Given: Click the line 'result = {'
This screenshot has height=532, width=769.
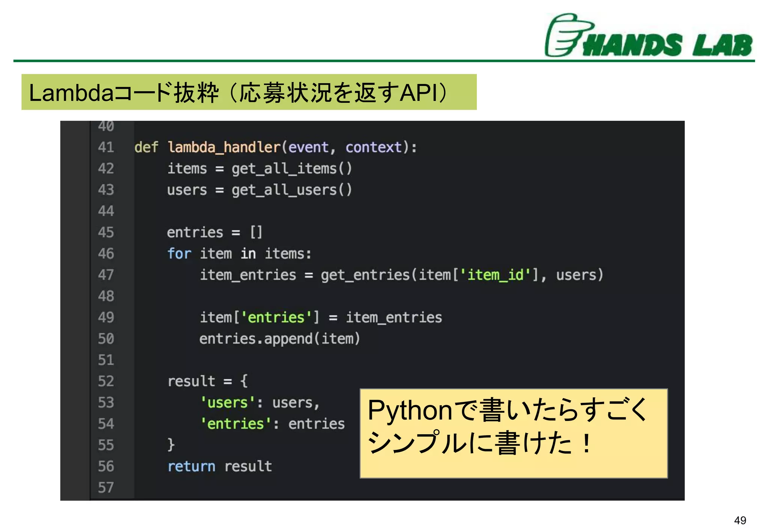Looking at the screenshot, I should pos(207,382).
